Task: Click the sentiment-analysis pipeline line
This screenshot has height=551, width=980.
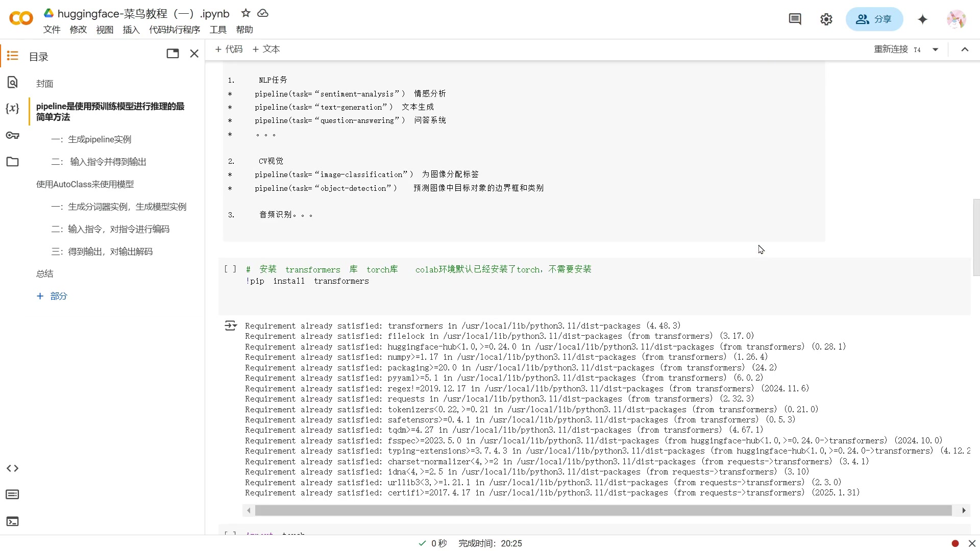Action: pyautogui.click(x=350, y=94)
